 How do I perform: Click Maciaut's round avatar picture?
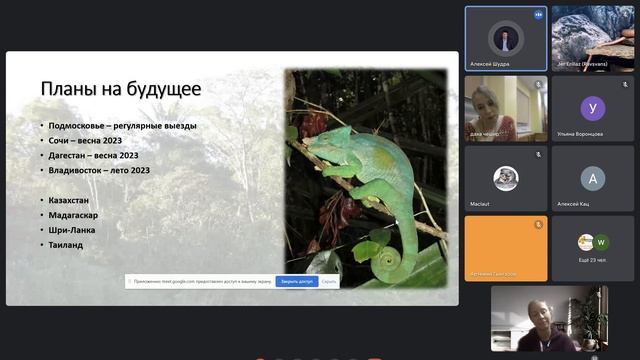pyautogui.click(x=506, y=178)
